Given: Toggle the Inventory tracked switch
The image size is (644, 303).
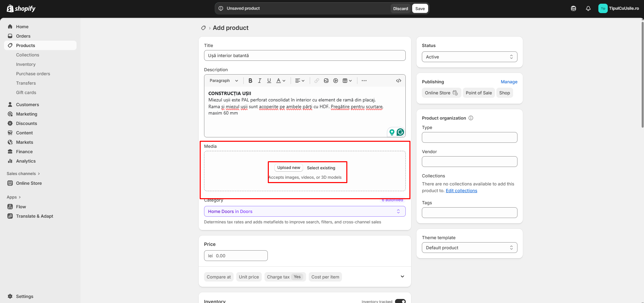Looking at the screenshot, I should [400, 301].
